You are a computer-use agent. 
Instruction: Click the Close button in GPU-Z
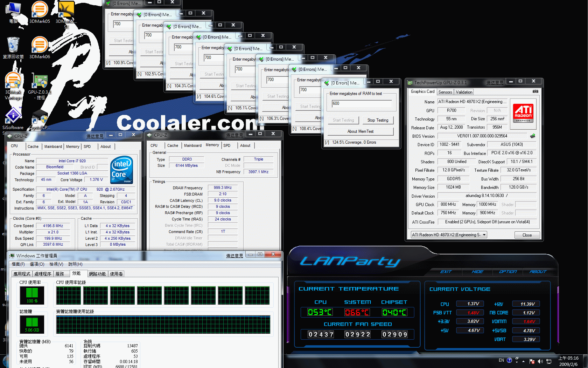[527, 235]
